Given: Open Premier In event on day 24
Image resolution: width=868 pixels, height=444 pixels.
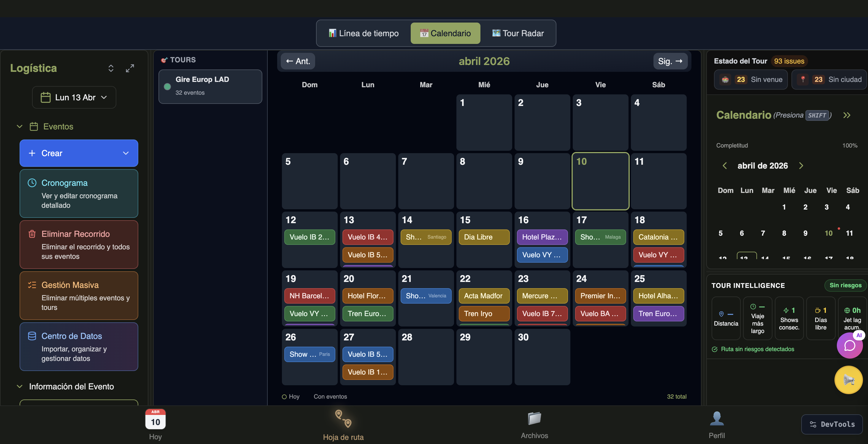Looking at the screenshot, I should [x=600, y=296].
